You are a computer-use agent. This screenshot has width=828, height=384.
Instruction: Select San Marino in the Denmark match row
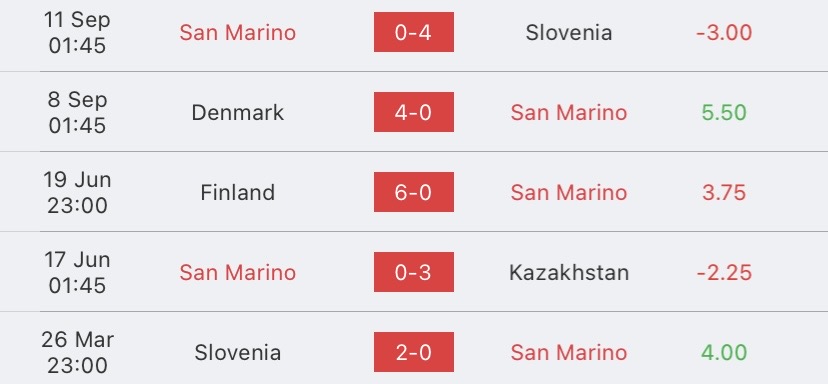(x=569, y=113)
